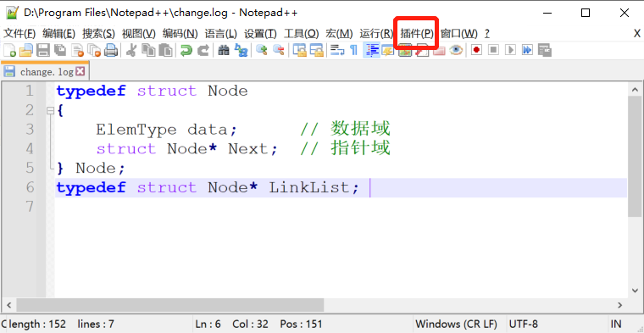Click the Save toolbar icon
The image size is (644, 333).
[x=43, y=50]
